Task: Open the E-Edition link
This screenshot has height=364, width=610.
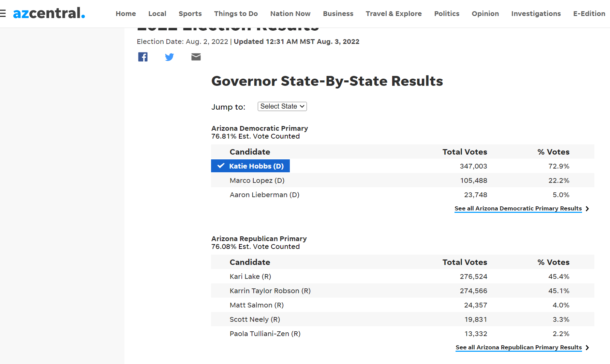Action: 589,14
